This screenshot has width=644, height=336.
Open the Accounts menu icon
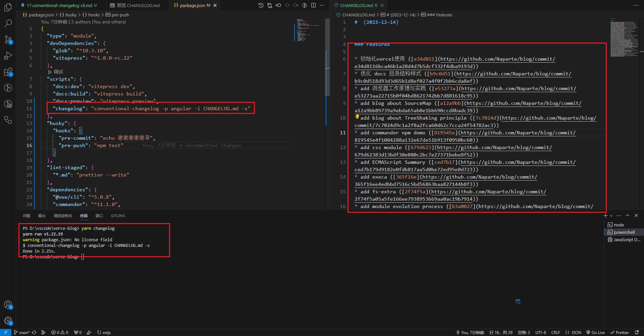click(x=8, y=305)
